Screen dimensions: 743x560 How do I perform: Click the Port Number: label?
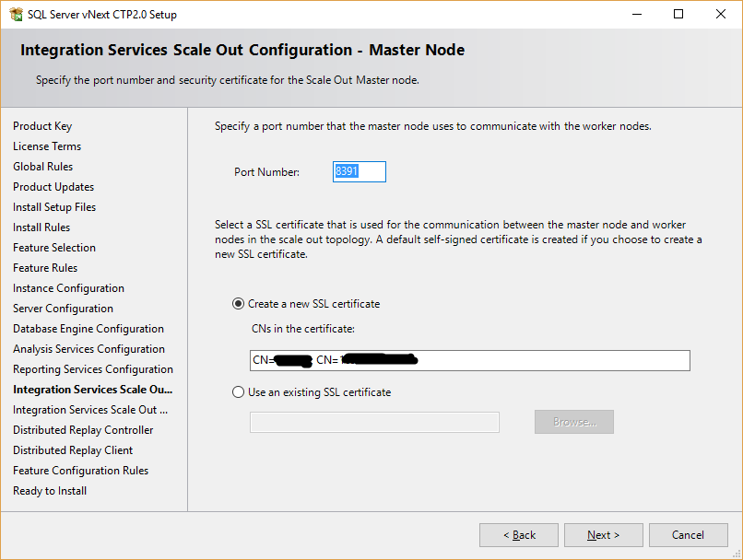[266, 172]
